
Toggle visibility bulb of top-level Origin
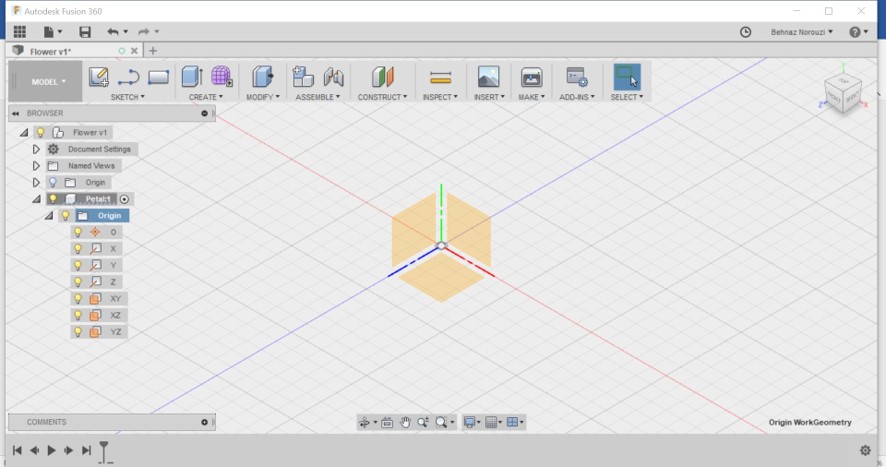click(x=53, y=183)
